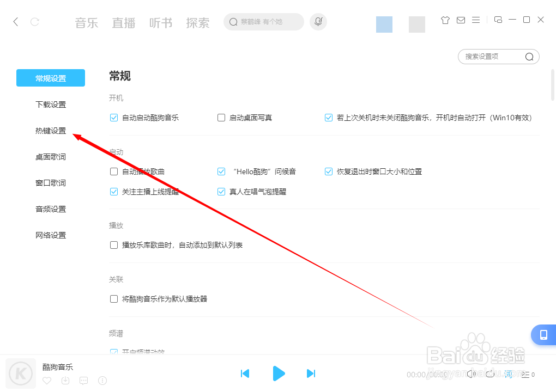The width and height of the screenshot is (556, 392).
Task: Maximize the KuGou window
Action: coord(527,20)
